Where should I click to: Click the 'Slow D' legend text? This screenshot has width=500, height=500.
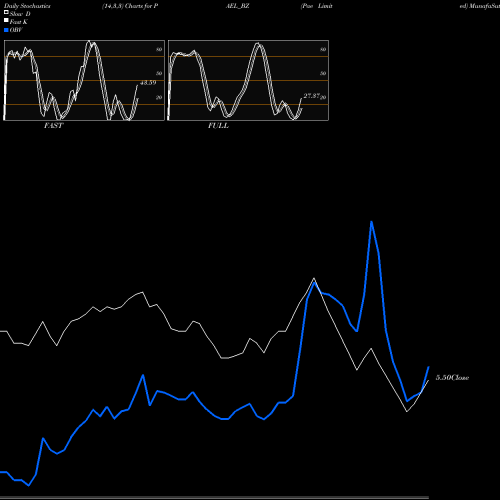(20, 14)
